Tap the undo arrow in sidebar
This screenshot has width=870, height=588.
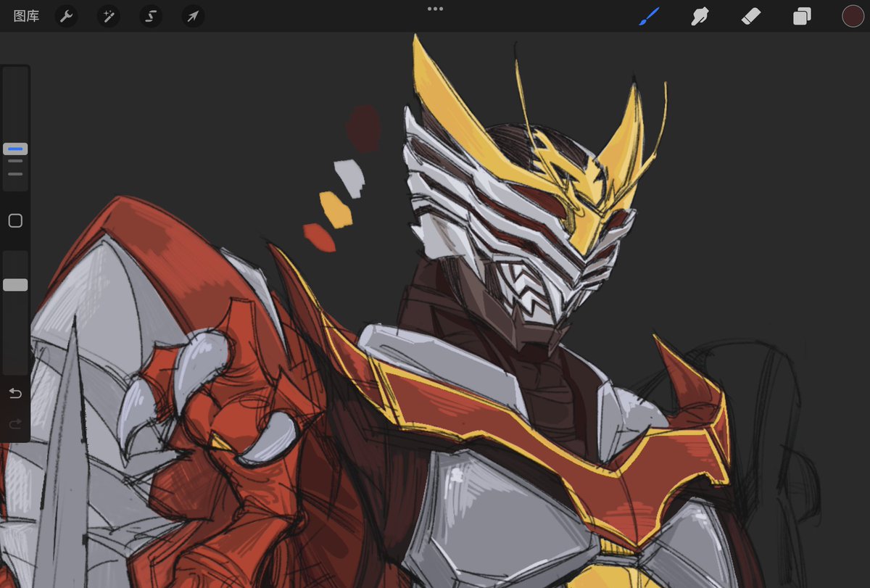click(x=15, y=394)
